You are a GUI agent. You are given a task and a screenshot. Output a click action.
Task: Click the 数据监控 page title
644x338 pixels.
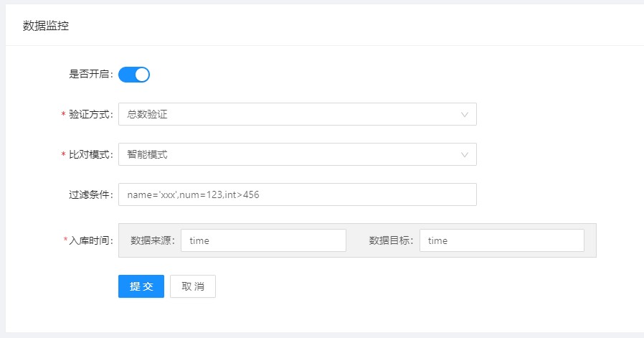coord(46,26)
